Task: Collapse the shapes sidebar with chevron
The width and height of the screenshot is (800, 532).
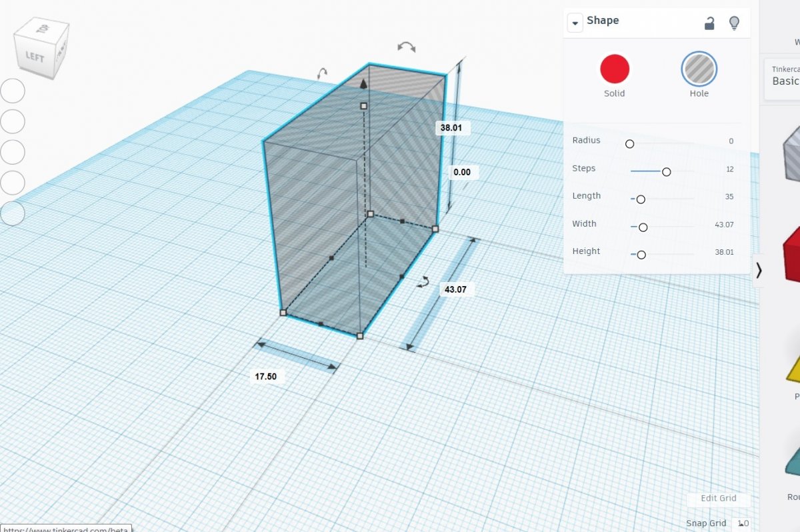Action: point(759,270)
